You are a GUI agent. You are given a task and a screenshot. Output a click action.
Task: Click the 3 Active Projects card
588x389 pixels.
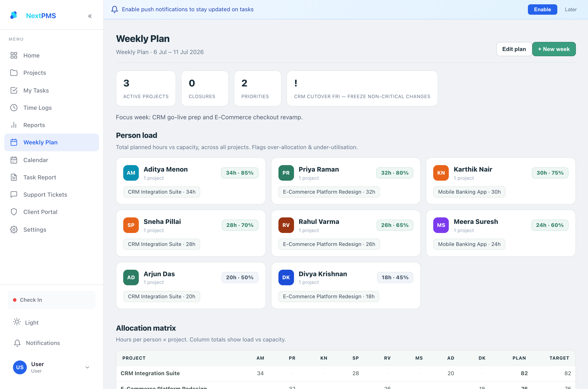click(x=146, y=89)
